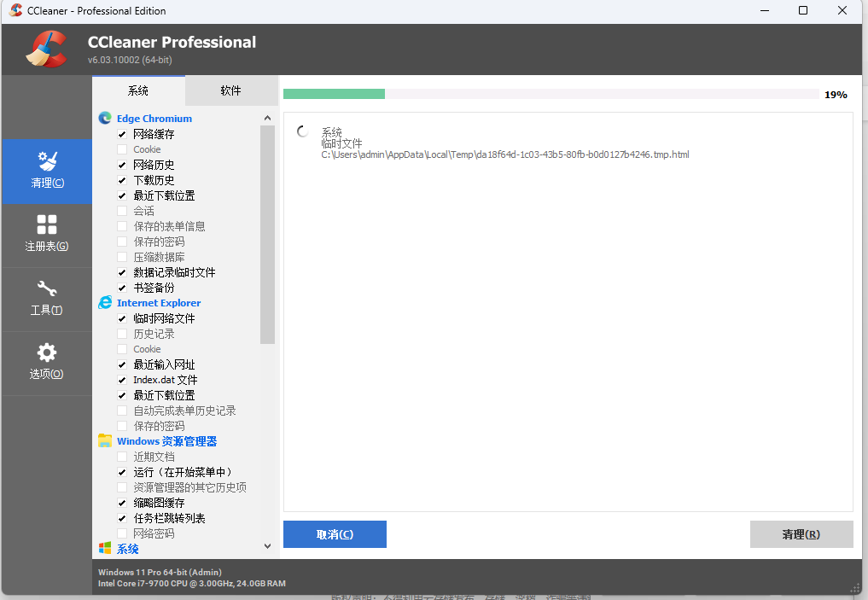Click the list scroll-down arrow
The height and width of the screenshot is (600, 868).
coord(267,546)
